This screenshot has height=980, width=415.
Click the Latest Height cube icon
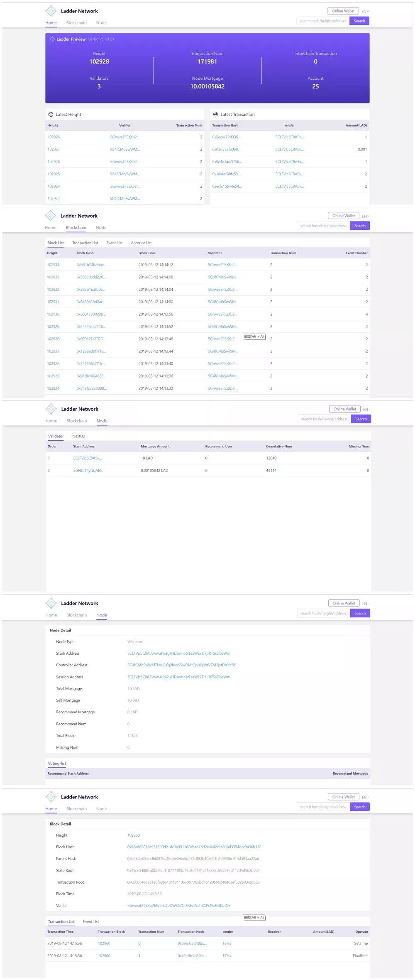[51, 114]
